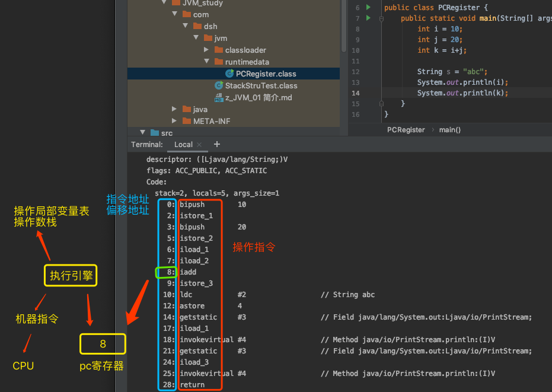Click main() in the breadcrumb bar
The width and height of the screenshot is (552, 392).
click(x=449, y=130)
